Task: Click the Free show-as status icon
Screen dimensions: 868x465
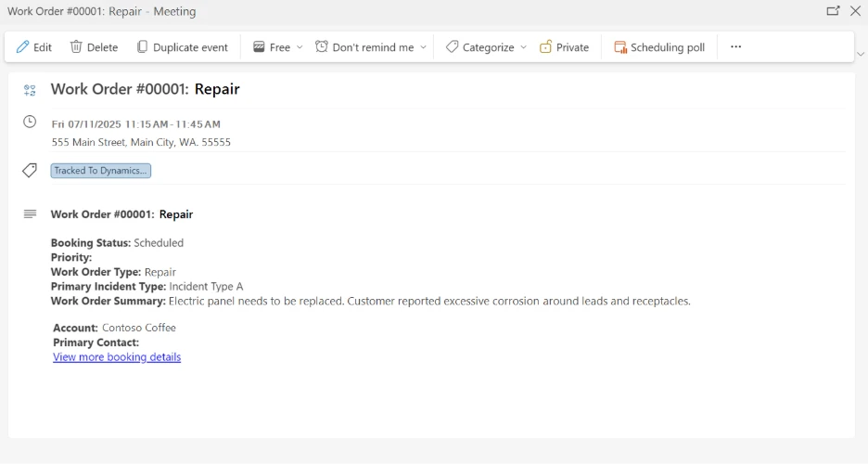Action: click(260, 47)
